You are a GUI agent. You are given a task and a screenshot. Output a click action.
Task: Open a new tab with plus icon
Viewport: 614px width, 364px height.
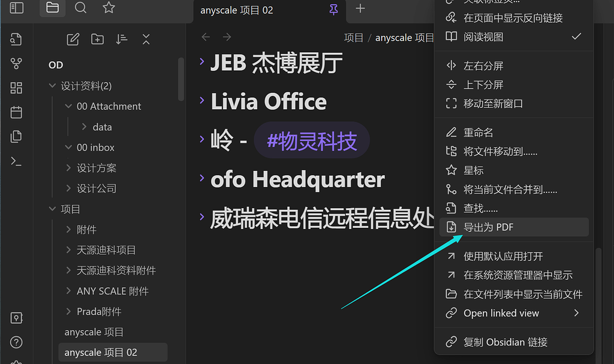coord(360,8)
